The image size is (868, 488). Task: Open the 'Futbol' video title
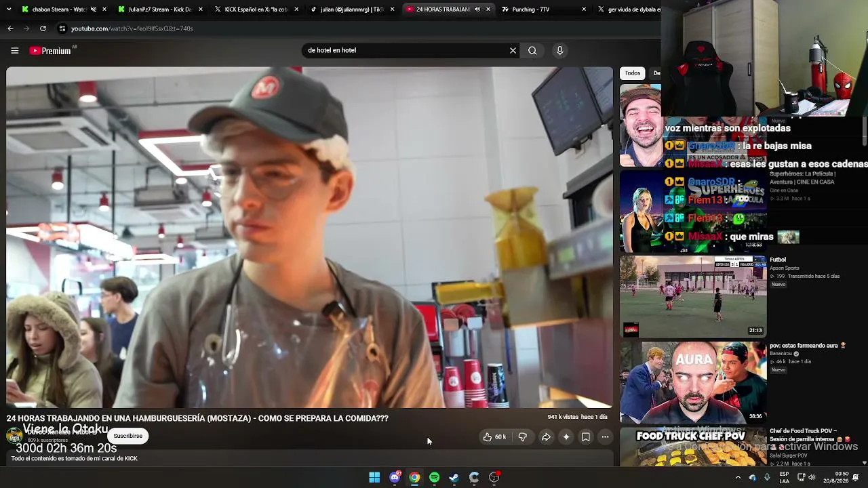pos(778,260)
